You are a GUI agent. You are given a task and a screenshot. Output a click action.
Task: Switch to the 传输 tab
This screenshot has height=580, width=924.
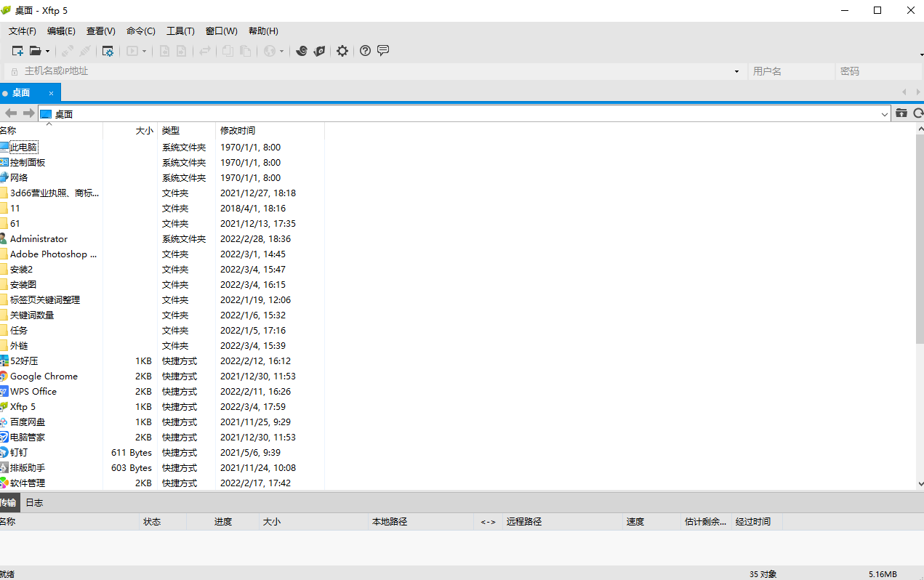coord(9,502)
